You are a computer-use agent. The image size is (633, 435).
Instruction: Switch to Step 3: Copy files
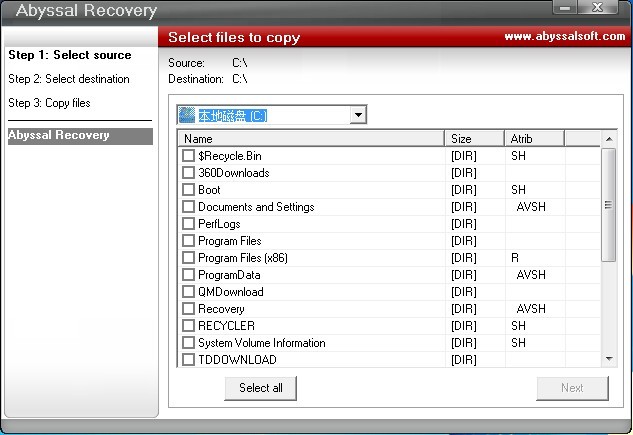click(x=49, y=103)
